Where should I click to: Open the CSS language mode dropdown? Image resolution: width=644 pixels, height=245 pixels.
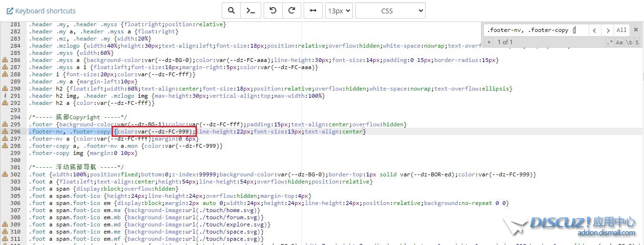pos(390,10)
